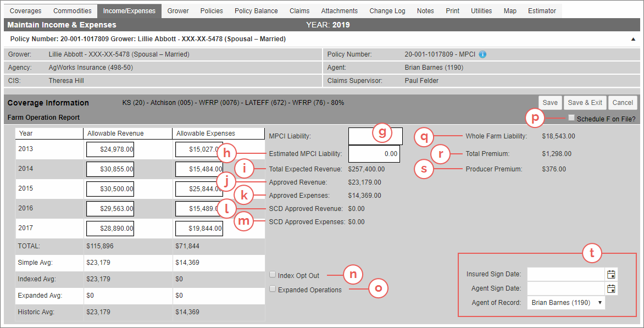Select the Estimated MPCI Liability field
The width and height of the screenshot is (644, 328).
374,154
